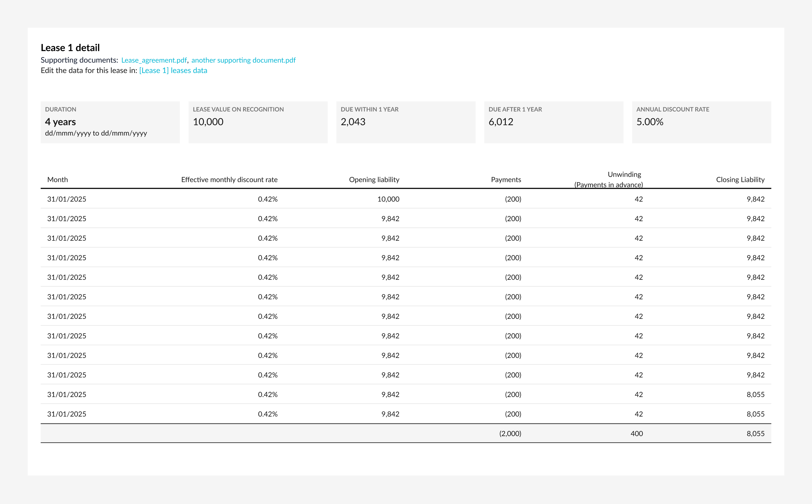Click the Unwinding column header

tap(624, 175)
